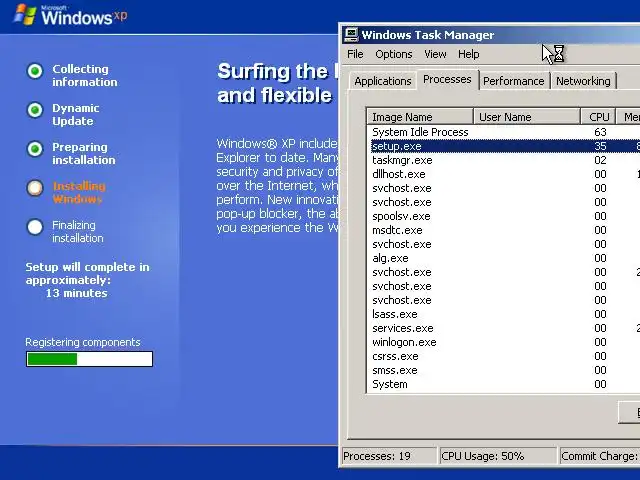
Task: Click the Installing Windows step indicator
Action: [35, 188]
